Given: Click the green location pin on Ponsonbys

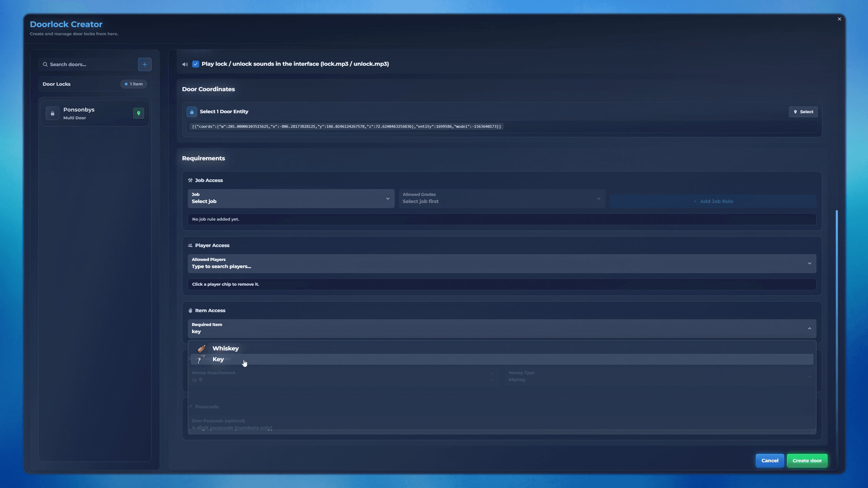Looking at the screenshot, I should coord(139,113).
